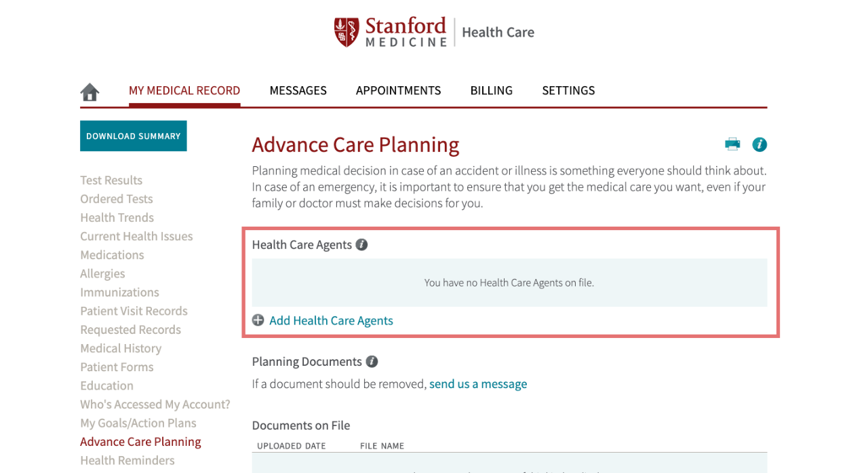Go to the home icon
The width and height of the screenshot is (868, 473).
[x=90, y=92]
